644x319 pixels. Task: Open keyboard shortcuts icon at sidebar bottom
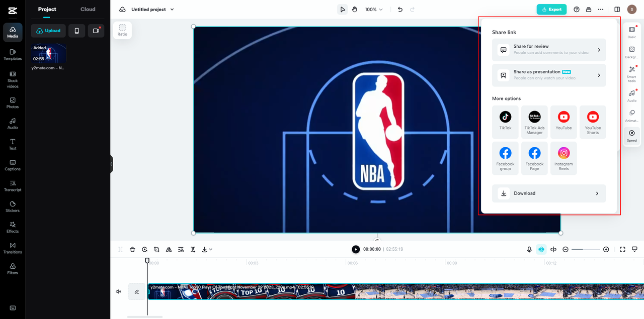coord(13,308)
